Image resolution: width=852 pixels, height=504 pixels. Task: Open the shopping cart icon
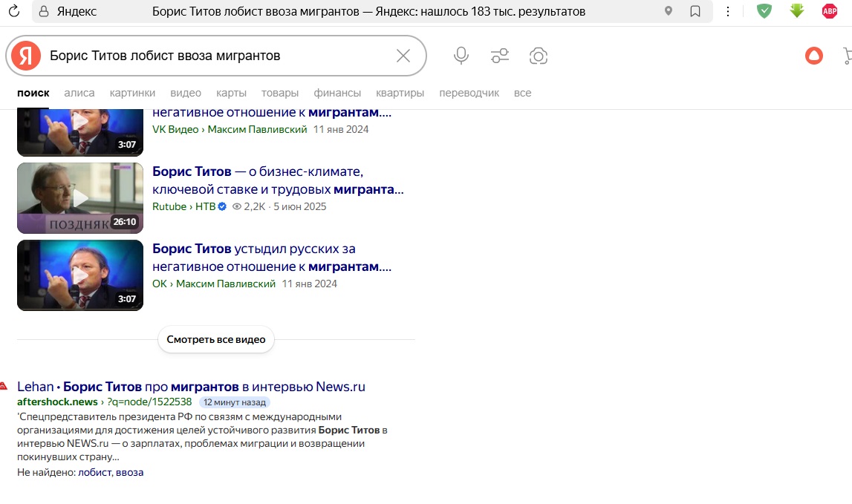pos(847,56)
